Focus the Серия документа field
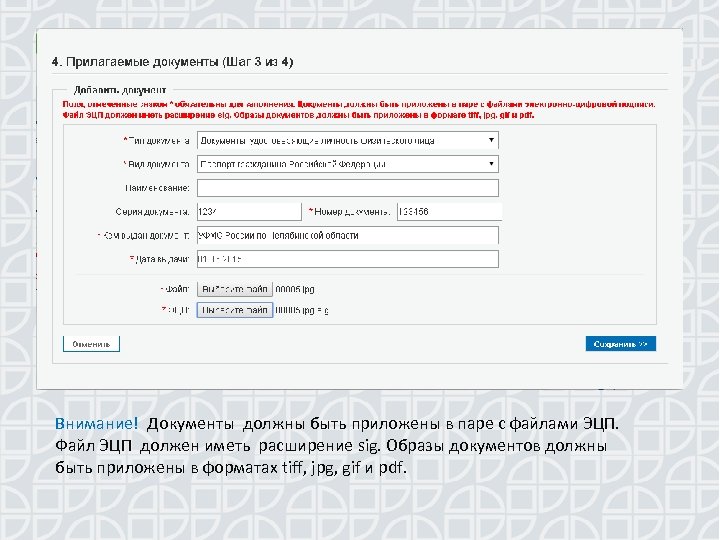Screen dimensions: 720x540 pos(249,212)
